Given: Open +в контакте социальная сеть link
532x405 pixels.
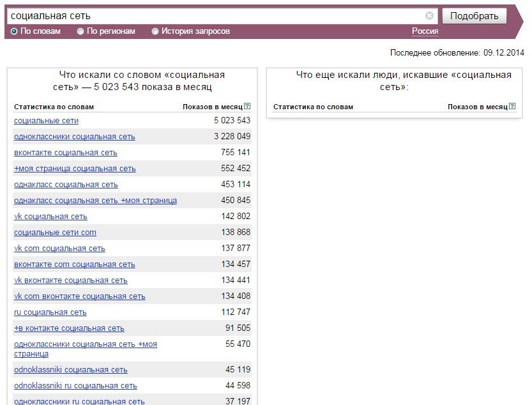Looking at the screenshot, I should tap(69, 328).
